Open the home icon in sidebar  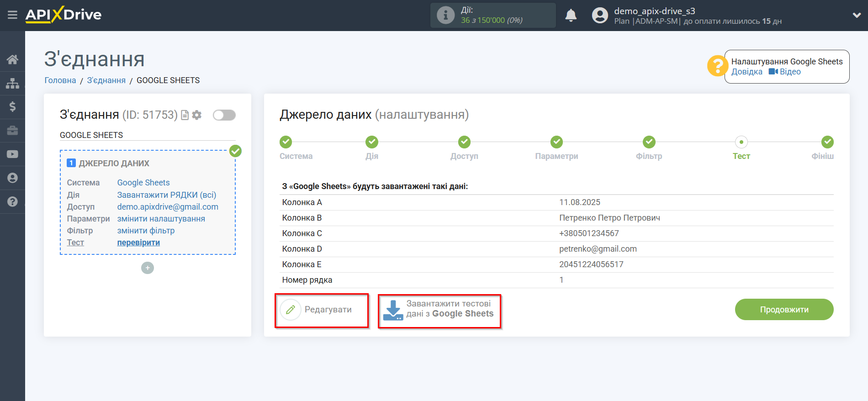pos(12,59)
